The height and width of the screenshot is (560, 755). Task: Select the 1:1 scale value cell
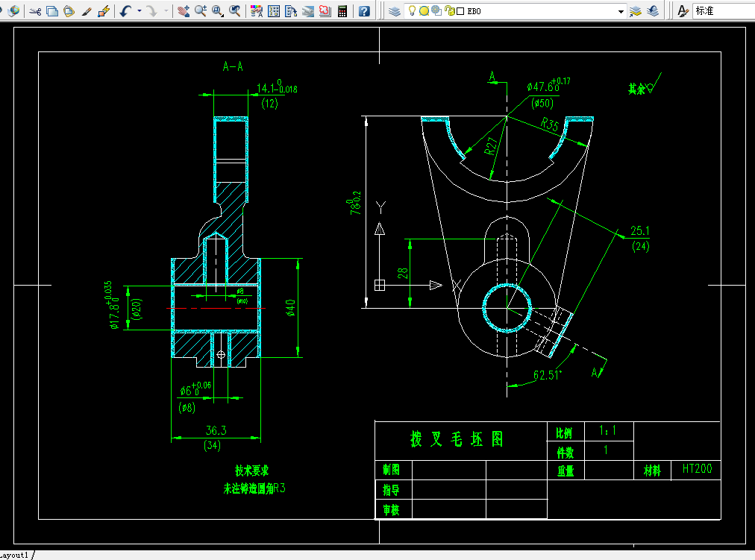pos(608,430)
